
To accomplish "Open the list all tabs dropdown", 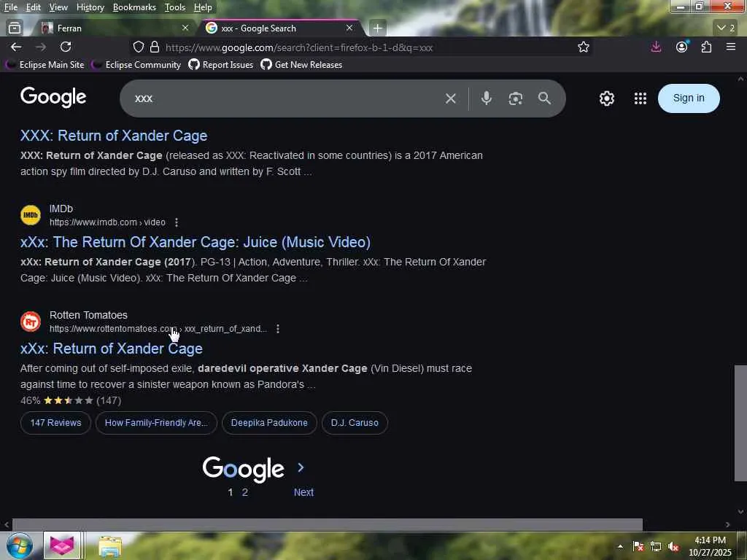I will [x=726, y=28].
